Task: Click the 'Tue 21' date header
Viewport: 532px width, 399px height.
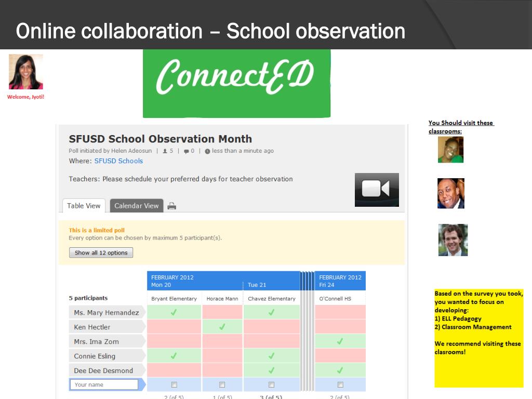Action: pyautogui.click(x=257, y=285)
